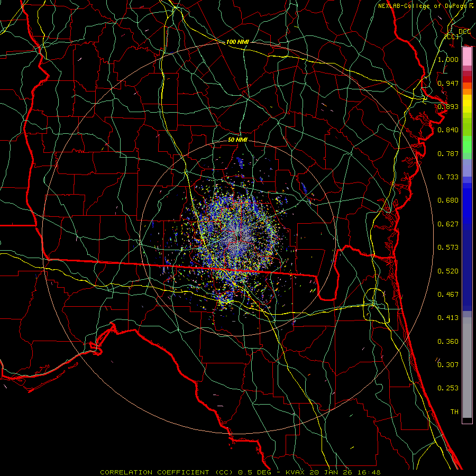Click the "DCC" label above the legend
Viewport: 476px width, 476px height.
point(464,32)
